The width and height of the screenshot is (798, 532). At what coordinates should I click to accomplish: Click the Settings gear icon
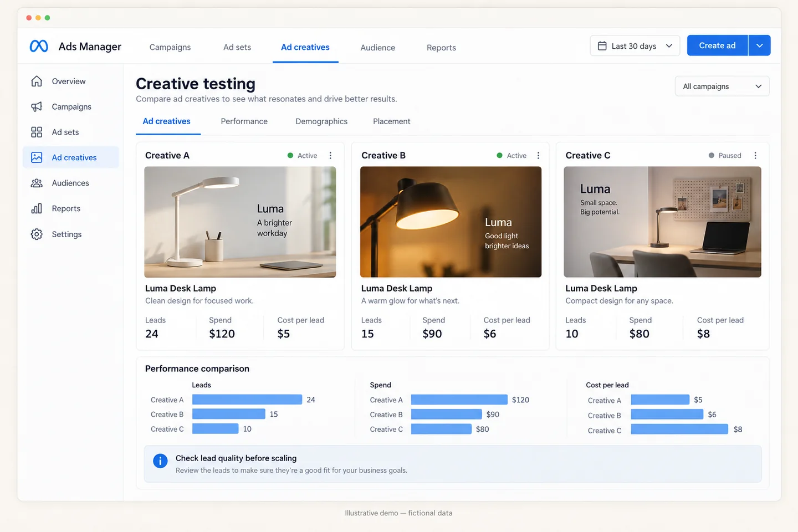37,234
